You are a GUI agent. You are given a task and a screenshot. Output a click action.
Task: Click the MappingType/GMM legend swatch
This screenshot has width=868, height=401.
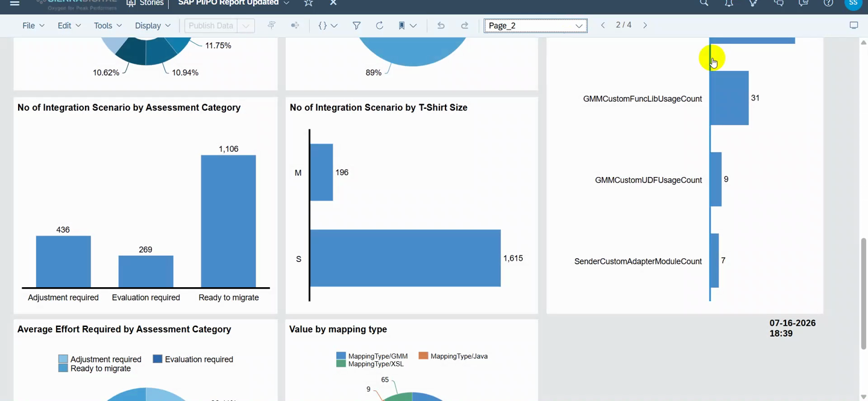point(341,356)
